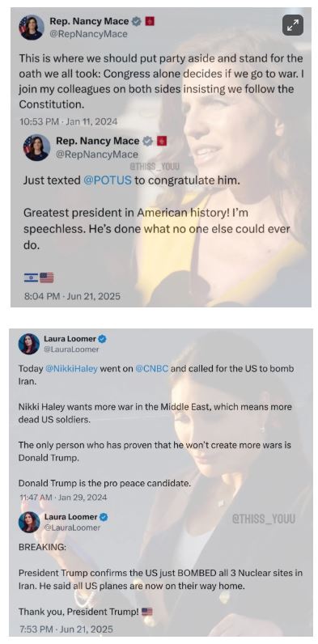The width and height of the screenshot is (318, 644).
Task: Open the @POTUS mention link
Action: pos(108,180)
